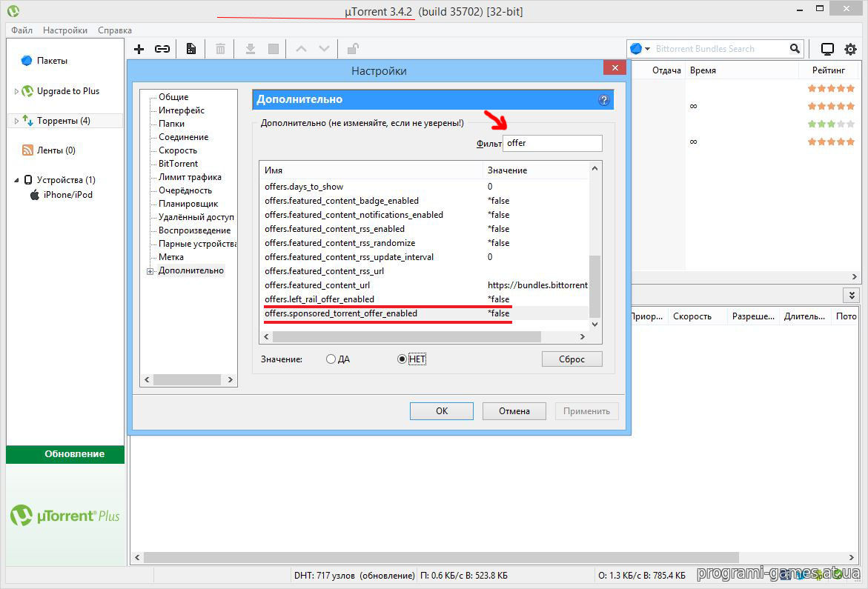868x589 pixels.
Task: Open the Справка menu
Action: click(115, 30)
